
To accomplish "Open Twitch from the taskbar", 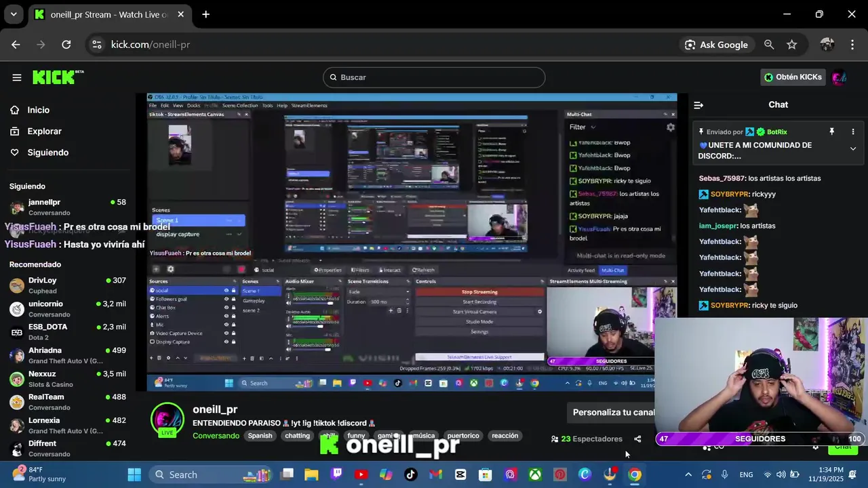I will click(x=336, y=474).
